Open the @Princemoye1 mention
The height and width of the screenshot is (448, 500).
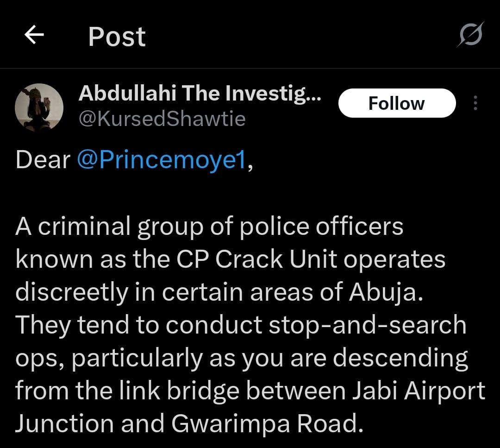click(x=162, y=159)
